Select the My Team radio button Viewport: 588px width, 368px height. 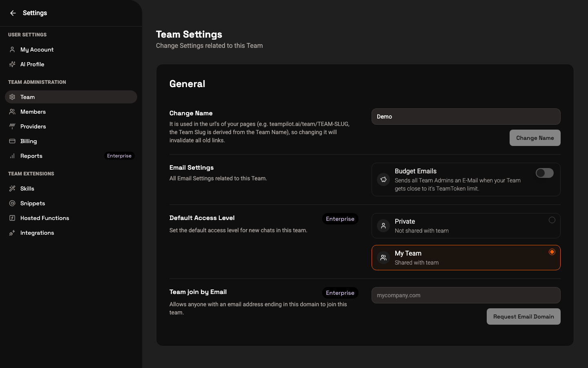(552, 252)
